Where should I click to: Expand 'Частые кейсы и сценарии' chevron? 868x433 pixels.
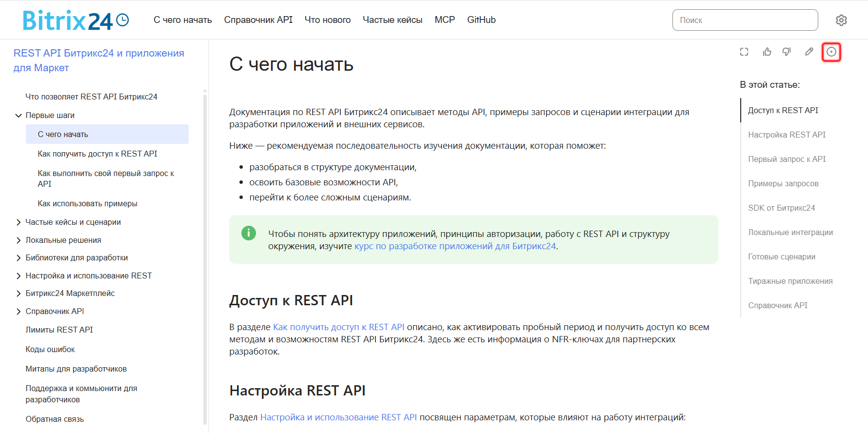tap(19, 222)
